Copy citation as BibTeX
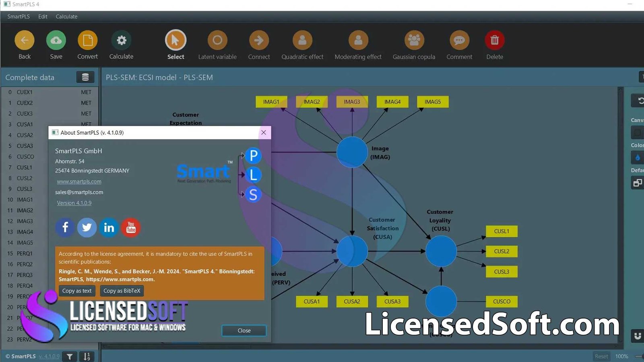Image resolution: width=644 pixels, height=362 pixels. 122,290
